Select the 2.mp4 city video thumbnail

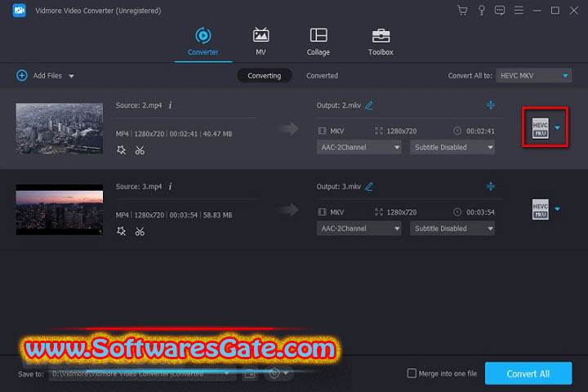click(x=60, y=129)
